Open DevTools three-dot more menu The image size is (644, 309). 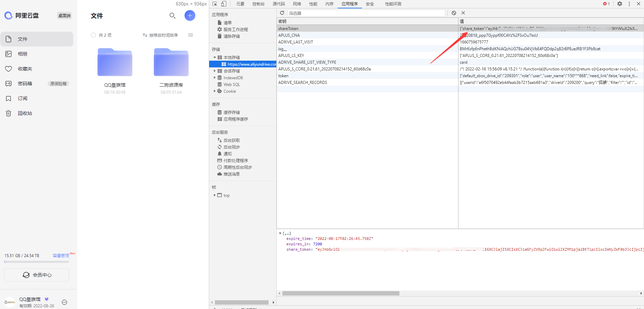click(x=629, y=4)
